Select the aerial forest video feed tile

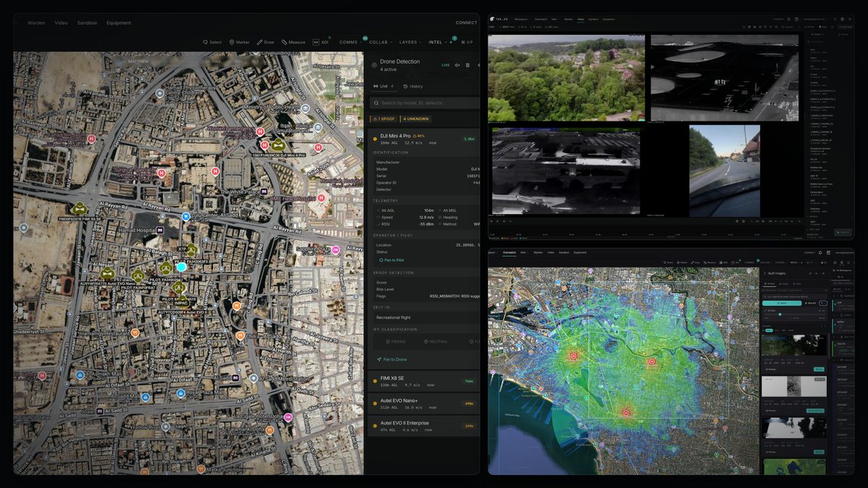(x=566, y=78)
